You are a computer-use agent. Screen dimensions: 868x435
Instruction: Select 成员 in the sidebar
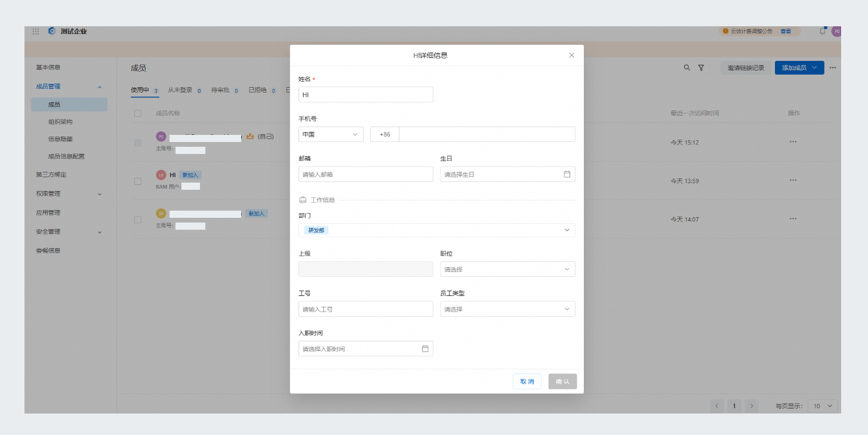pos(69,104)
